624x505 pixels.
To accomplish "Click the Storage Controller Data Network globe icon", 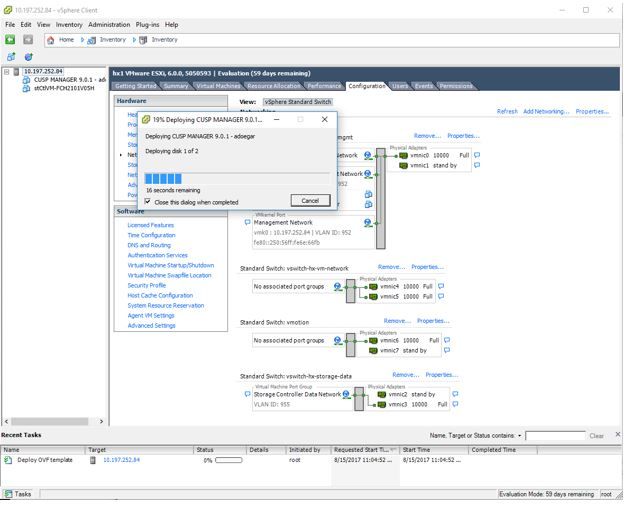I will (347, 394).
